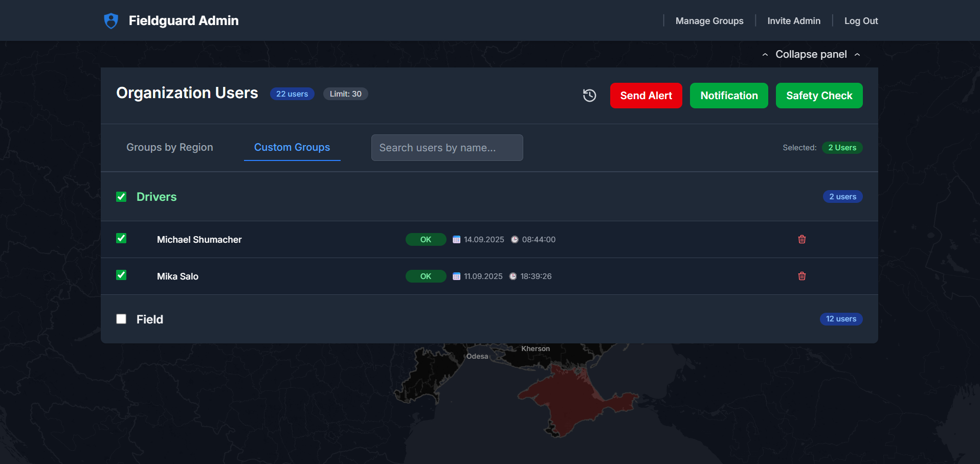
Task: Click the calendar icon on Michael Shumacher's row
Action: tap(456, 239)
